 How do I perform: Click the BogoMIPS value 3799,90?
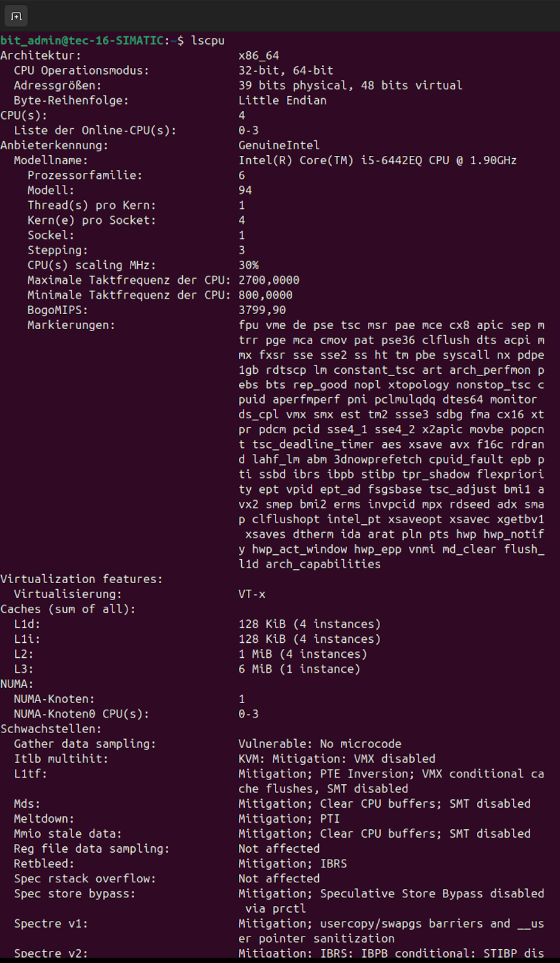(x=262, y=310)
